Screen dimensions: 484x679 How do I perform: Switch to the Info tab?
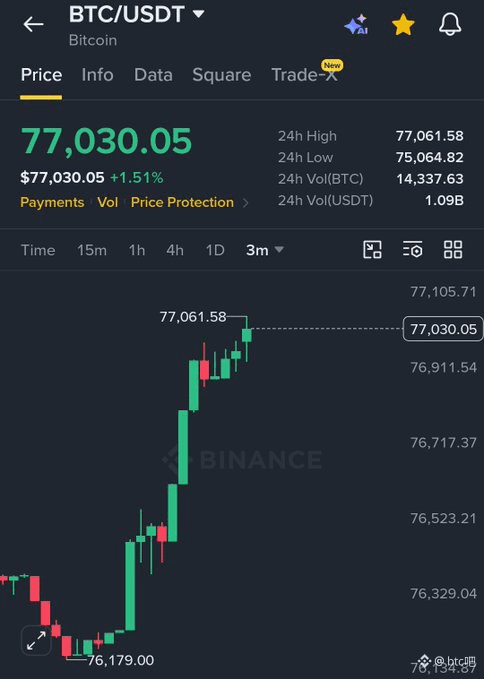pos(97,74)
